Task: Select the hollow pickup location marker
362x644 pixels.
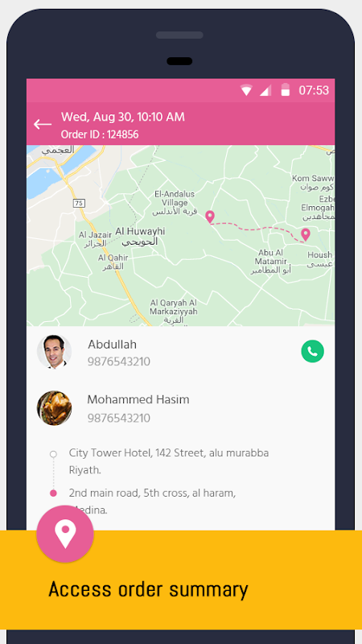Action: click(53, 454)
